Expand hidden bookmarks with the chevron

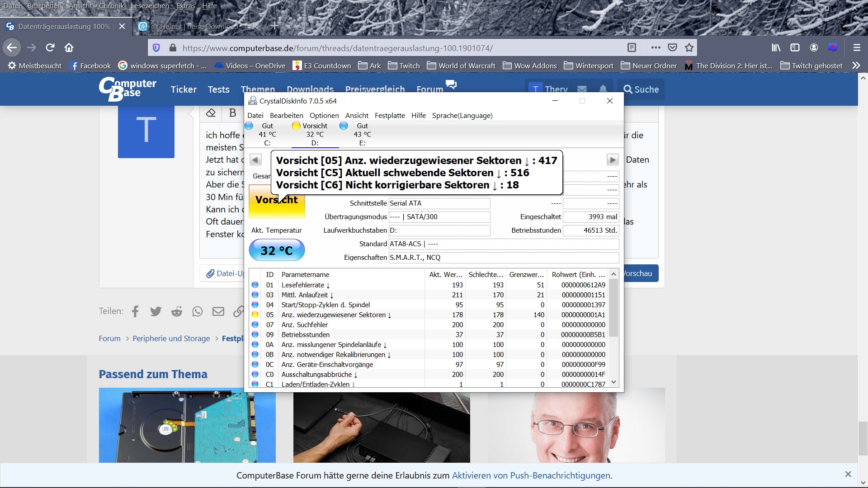tap(856, 66)
